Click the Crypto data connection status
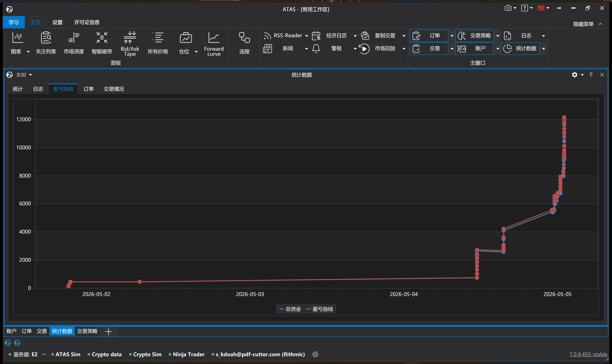 click(105, 354)
